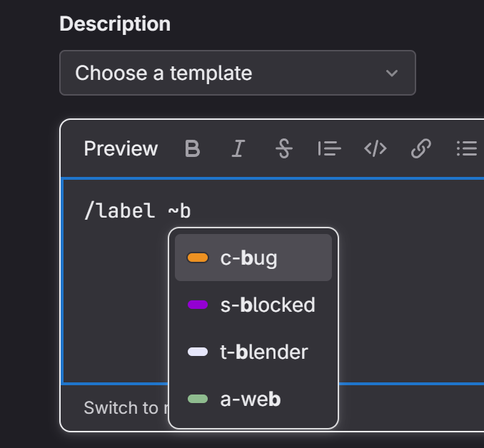
Task: Click the strikethrough formatting icon
Action: (x=283, y=148)
